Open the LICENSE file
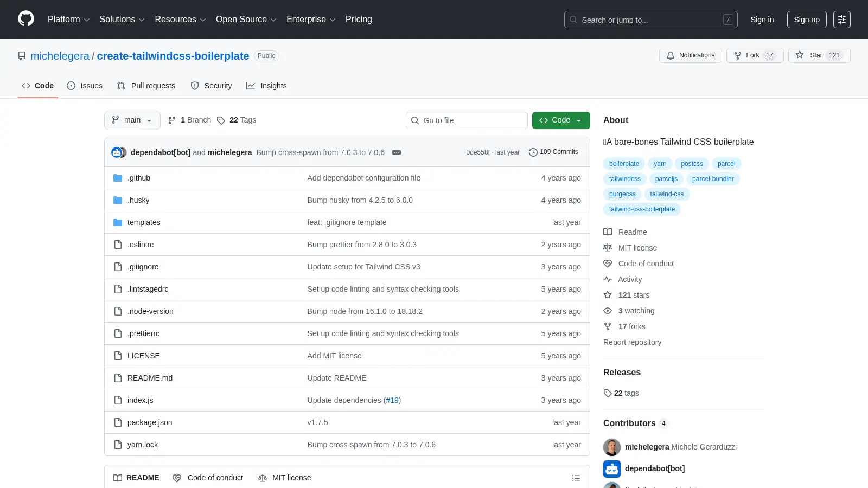The width and height of the screenshot is (868, 488). [x=144, y=356]
